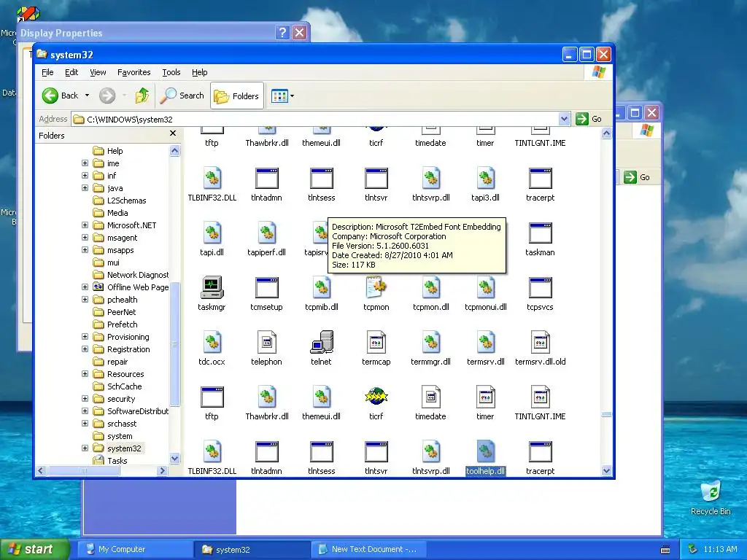Expand the java folder in tree

(x=85, y=187)
